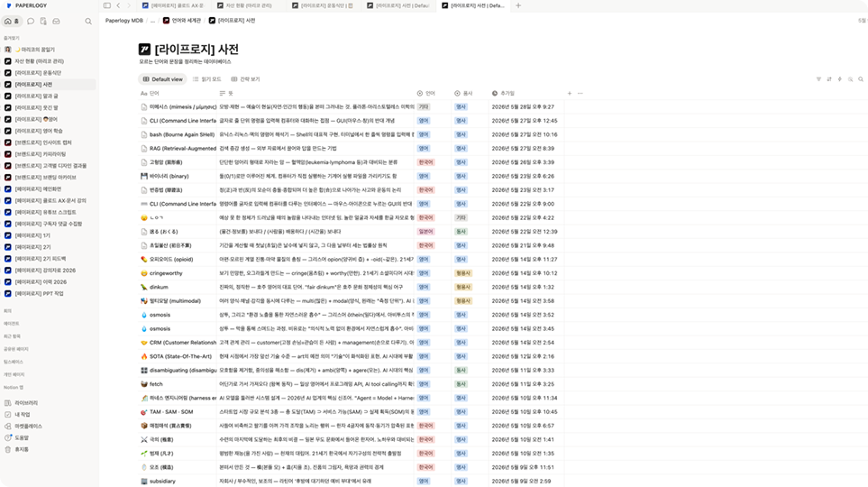Image resolution: width=868 pixels, height=487 pixels.
Task: Select the Default view tab
Action: (163, 79)
